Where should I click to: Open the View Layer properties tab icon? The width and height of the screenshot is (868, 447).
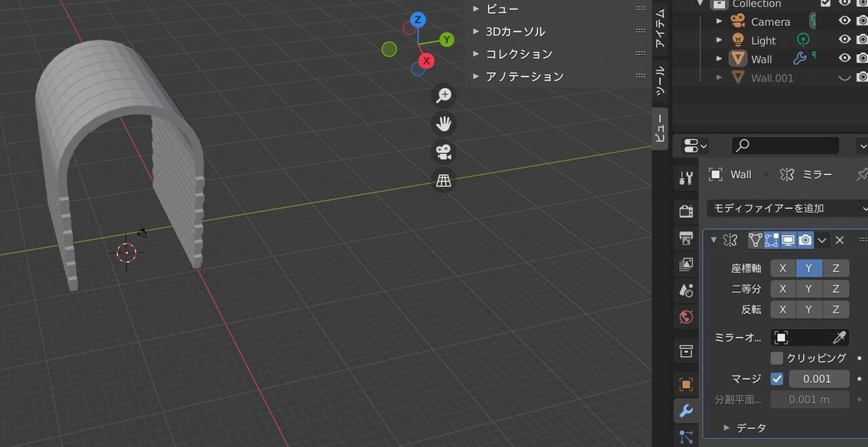686,265
